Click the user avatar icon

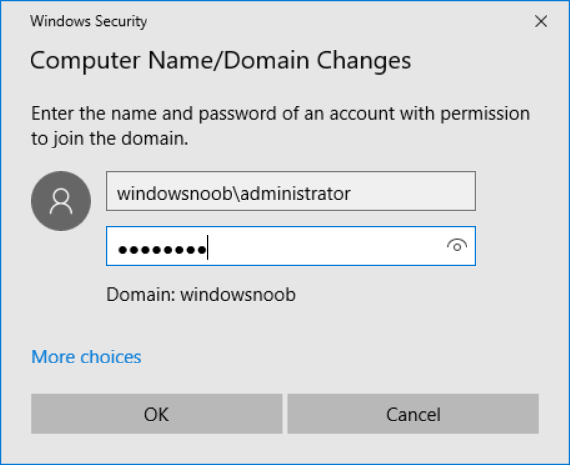coord(61,201)
